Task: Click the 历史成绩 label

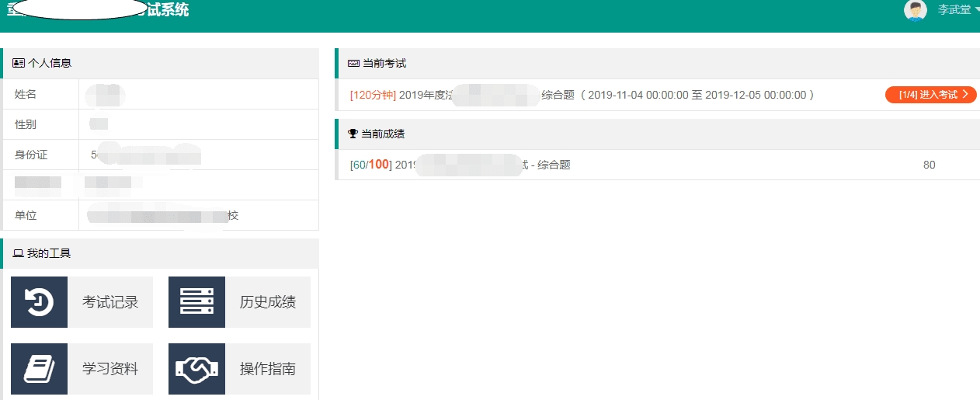Action: pyautogui.click(x=268, y=302)
